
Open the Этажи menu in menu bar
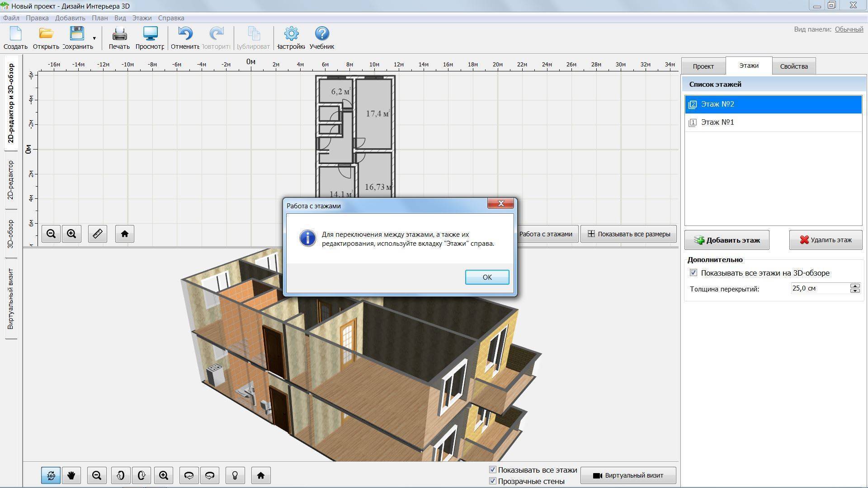[142, 17]
